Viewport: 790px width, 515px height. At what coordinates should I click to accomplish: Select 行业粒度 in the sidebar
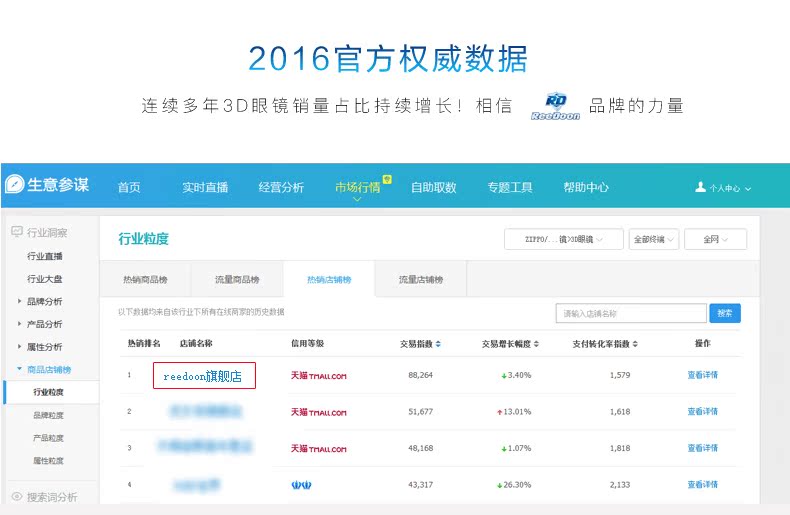(x=48, y=392)
